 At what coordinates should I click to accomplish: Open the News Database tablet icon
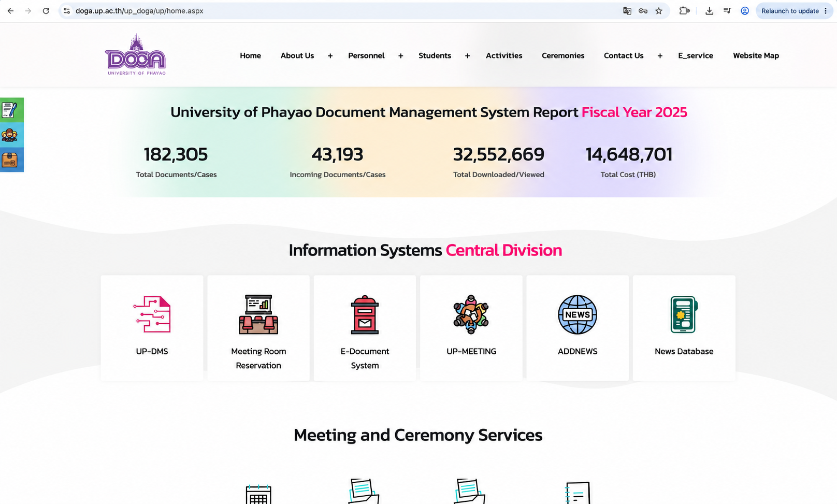[x=684, y=314]
